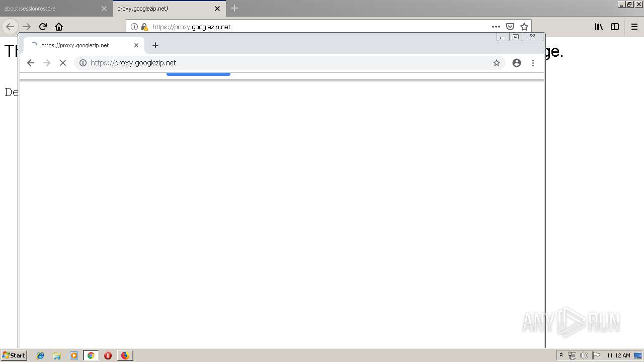The height and width of the screenshot is (362, 644).
Task: Minimize the Chrome window
Action: [x=503, y=37]
